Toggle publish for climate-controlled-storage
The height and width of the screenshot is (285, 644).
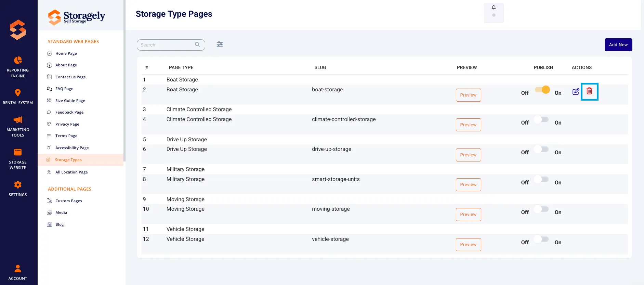click(x=541, y=119)
